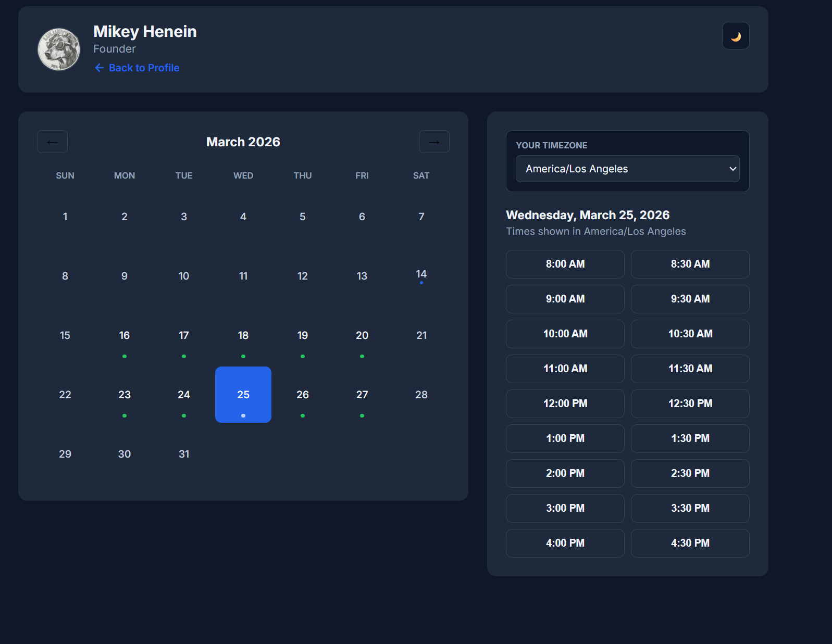Choose March 23 in the calendar

tap(125, 395)
